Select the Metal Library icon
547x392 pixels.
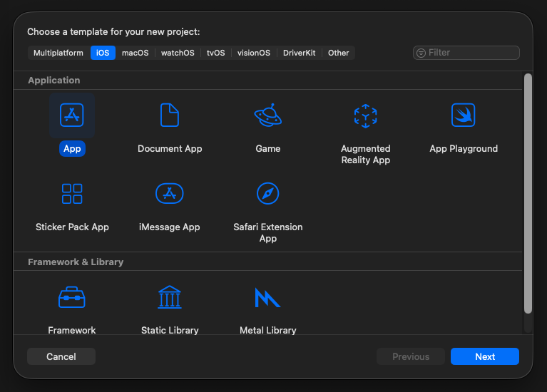267,297
